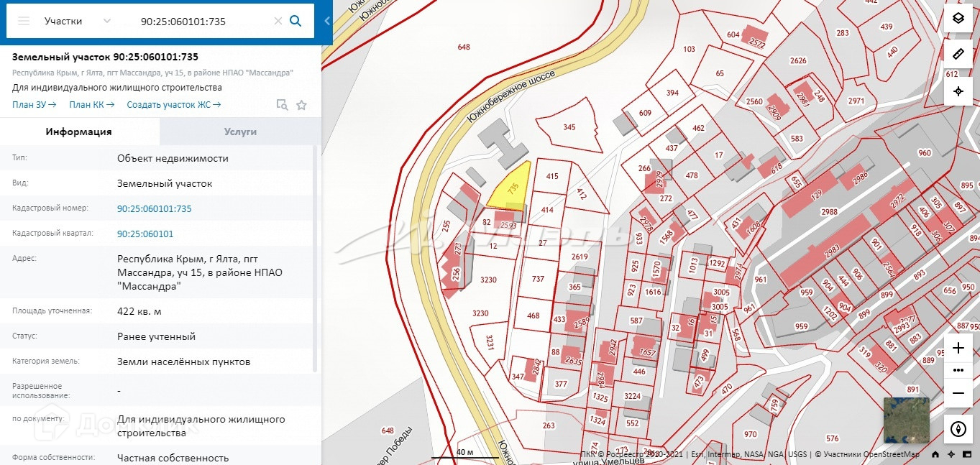Click parcel 415 on the map
Screen dimensions: 980x465
552,176
